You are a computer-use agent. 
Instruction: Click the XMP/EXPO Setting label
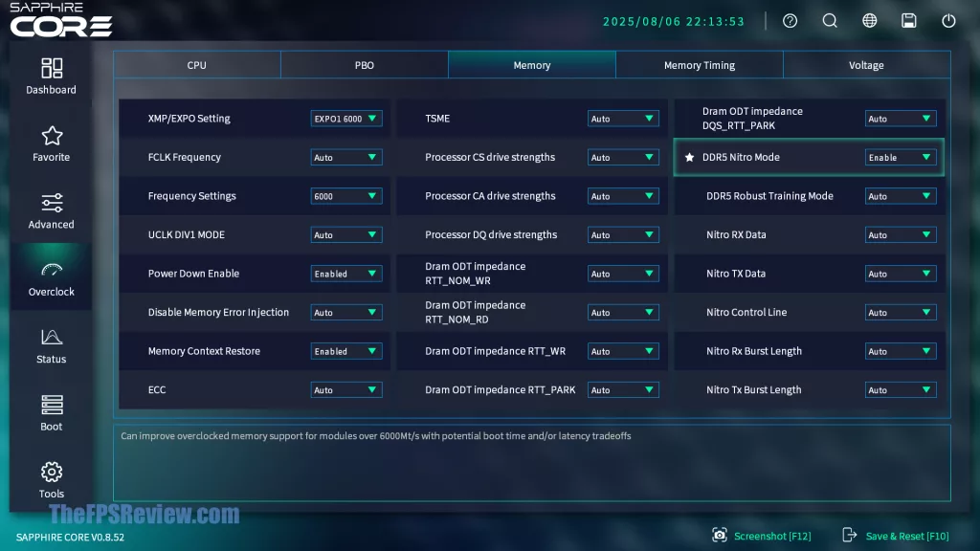(189, 118)
